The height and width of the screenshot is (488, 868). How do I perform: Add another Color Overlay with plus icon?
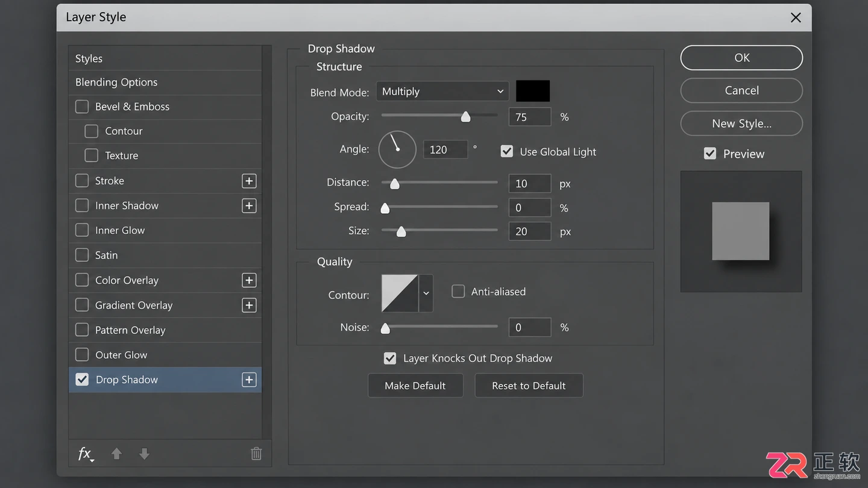coord(249,280)
